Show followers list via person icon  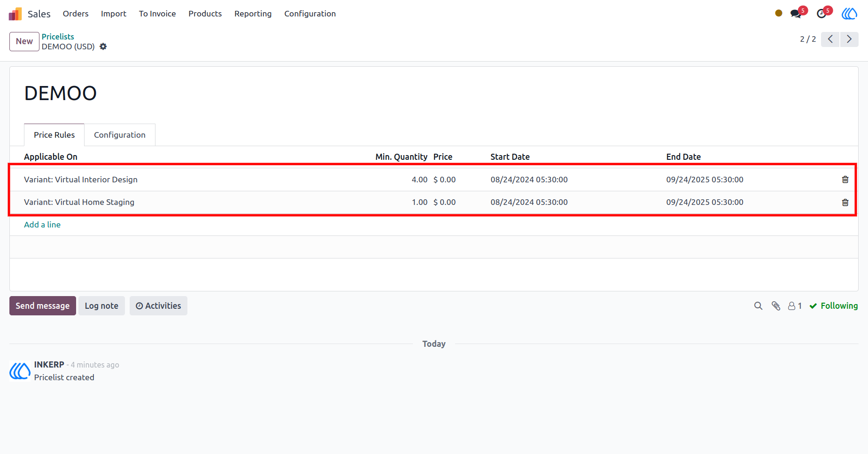click(x=795, y=306)
